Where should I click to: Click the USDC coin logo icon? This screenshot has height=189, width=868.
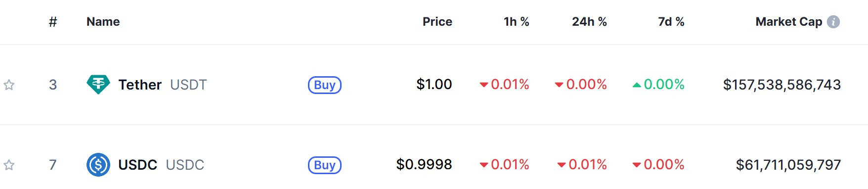98,165
